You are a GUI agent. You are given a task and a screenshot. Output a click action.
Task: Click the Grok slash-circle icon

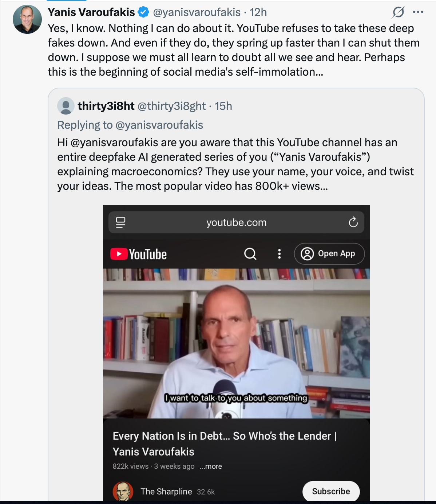(398, 12)
